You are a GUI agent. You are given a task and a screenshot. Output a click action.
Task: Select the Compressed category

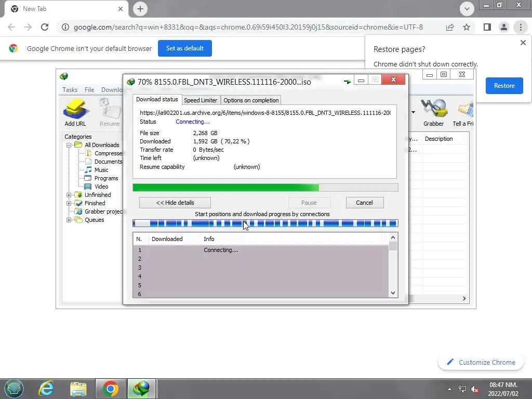104,153
